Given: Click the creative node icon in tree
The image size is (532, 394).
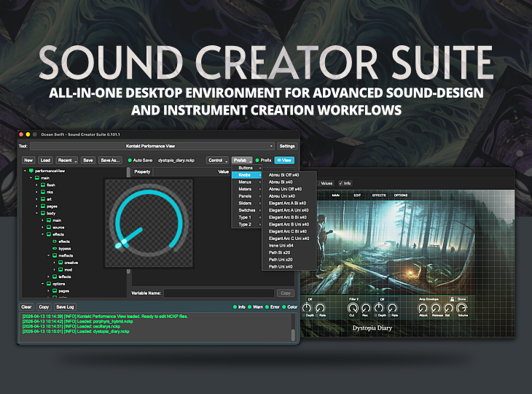Looking at the screenshot, I should click(x=60, y=263).
